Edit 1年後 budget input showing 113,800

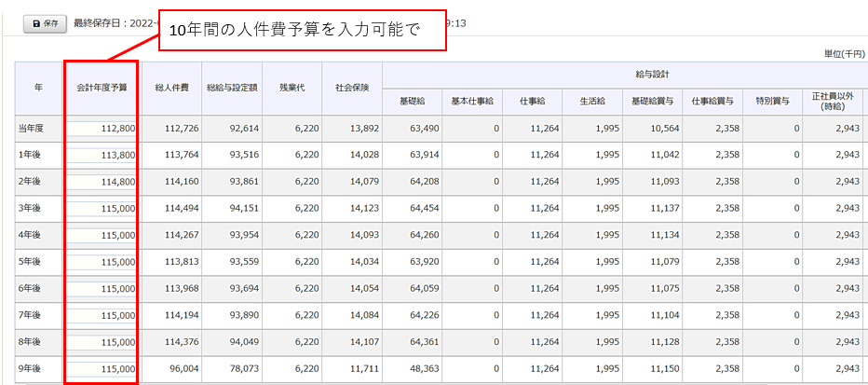102,155
